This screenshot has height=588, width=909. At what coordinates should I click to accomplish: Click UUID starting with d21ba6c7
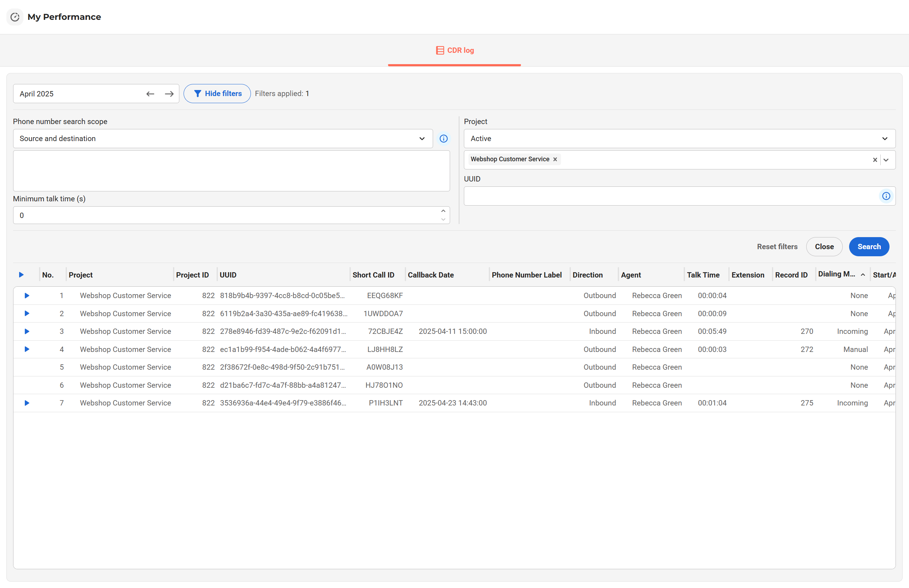pos(283,385)
